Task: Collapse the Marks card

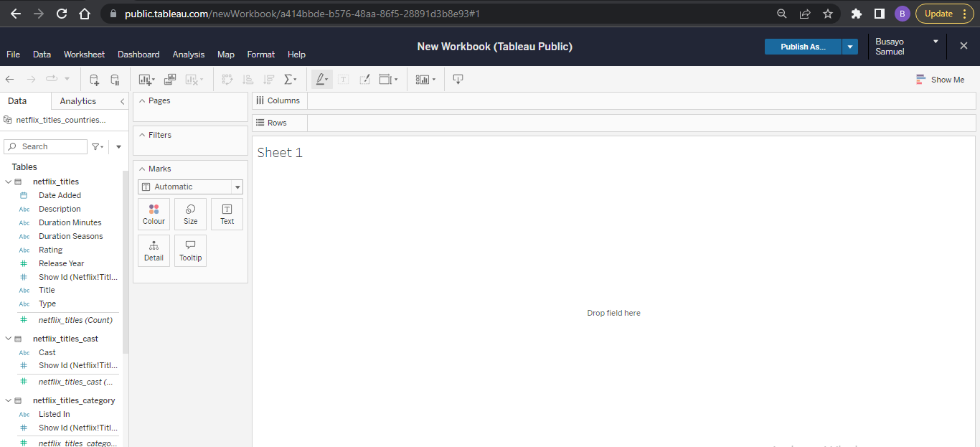Action: [x=141, y=169]
